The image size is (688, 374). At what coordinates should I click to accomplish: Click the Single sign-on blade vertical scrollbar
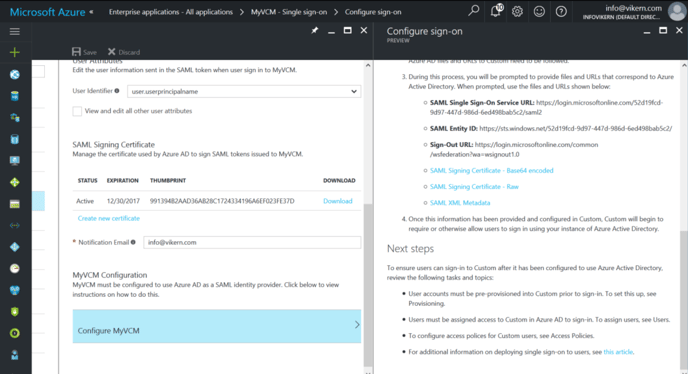click(368, 285)
